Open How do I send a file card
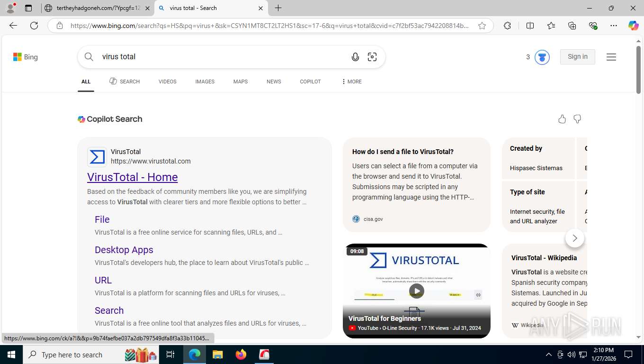Viewport: 644px width, 364px height. pyautogui.click(x=417, y=185)
